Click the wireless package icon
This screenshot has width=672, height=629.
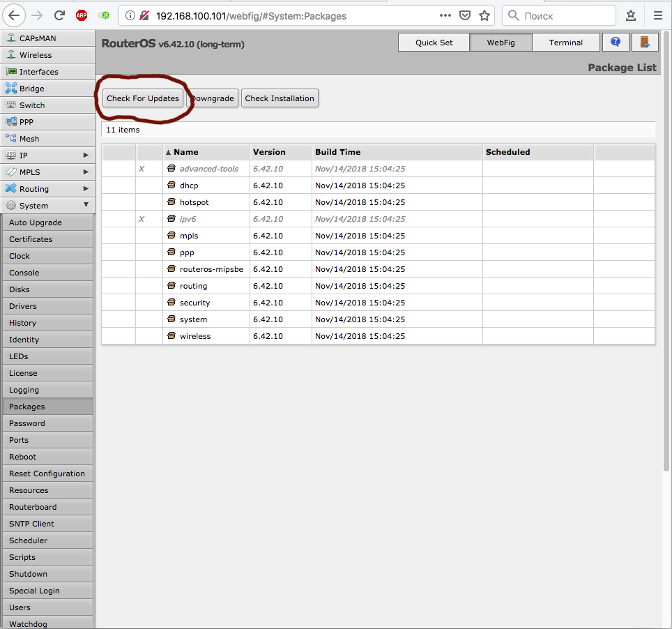[x=171, y=335]
